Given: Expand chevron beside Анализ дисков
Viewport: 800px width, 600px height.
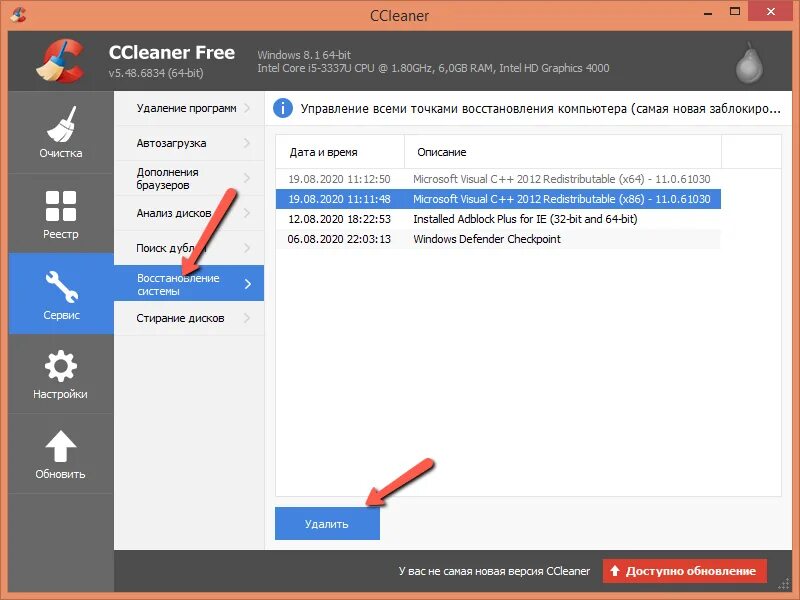Looking at the screenshot, I should coord(247,213).
